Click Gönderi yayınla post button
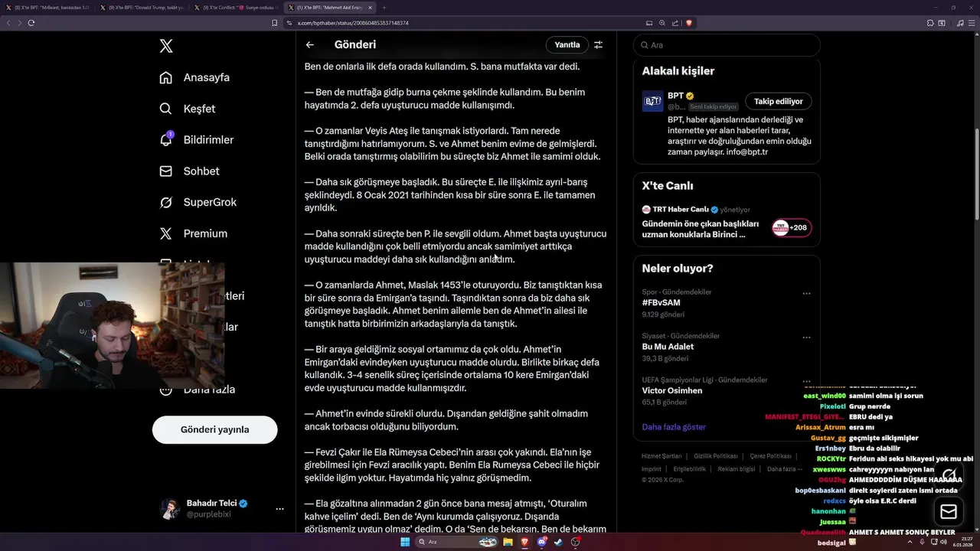The width and height of the screenshot is (980, 551). [215, 429]
